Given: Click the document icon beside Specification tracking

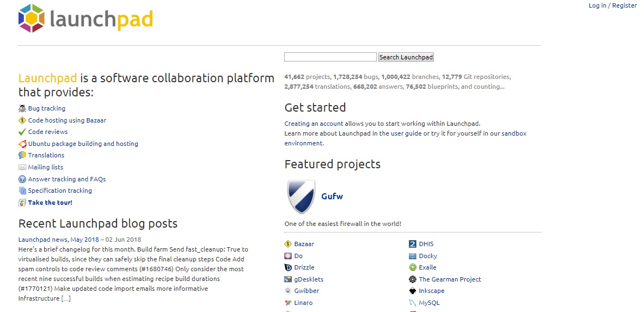Looking at the screenshot, I should point(22,191).
